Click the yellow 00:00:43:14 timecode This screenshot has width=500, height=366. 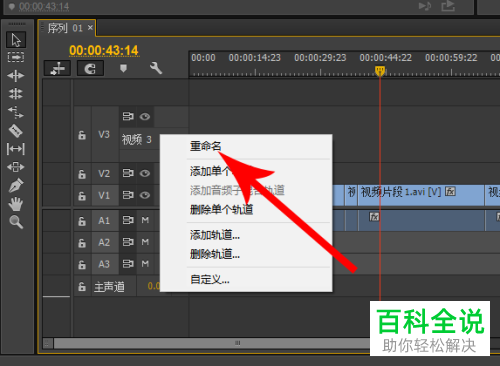point(104,51)
